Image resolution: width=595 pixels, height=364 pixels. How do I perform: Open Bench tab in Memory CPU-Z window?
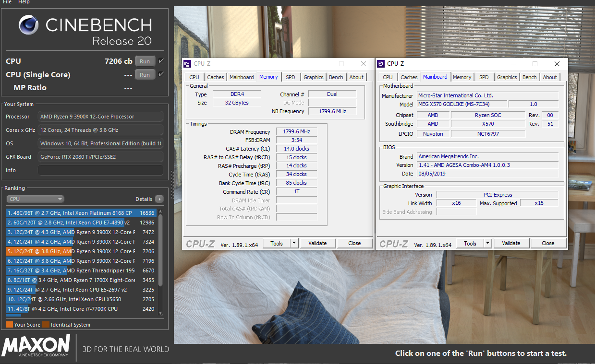(336, 77)
